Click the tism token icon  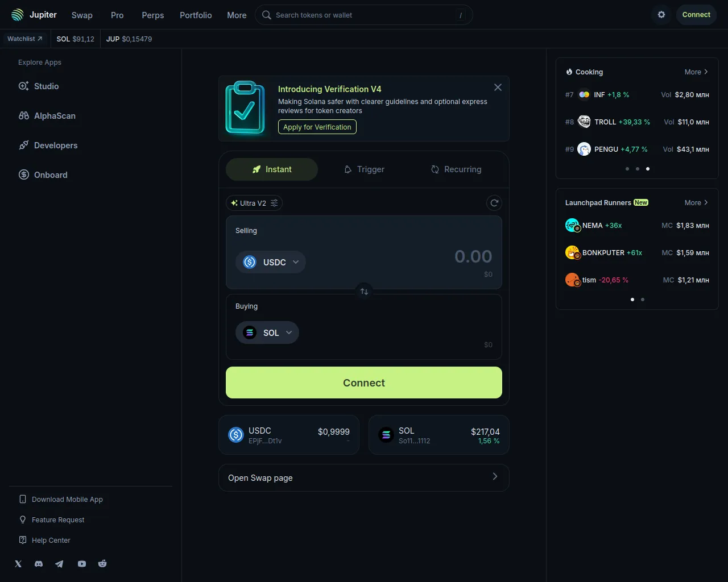572,280
